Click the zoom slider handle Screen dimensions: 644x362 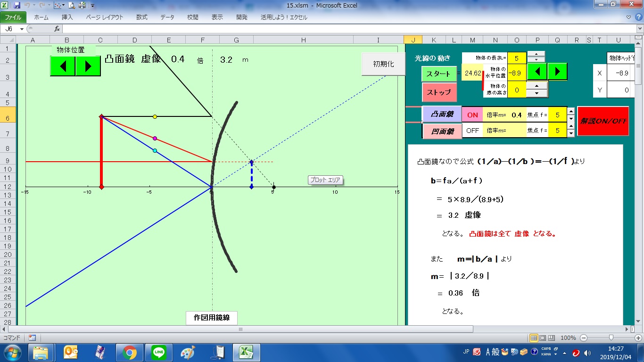pos(611,338)
